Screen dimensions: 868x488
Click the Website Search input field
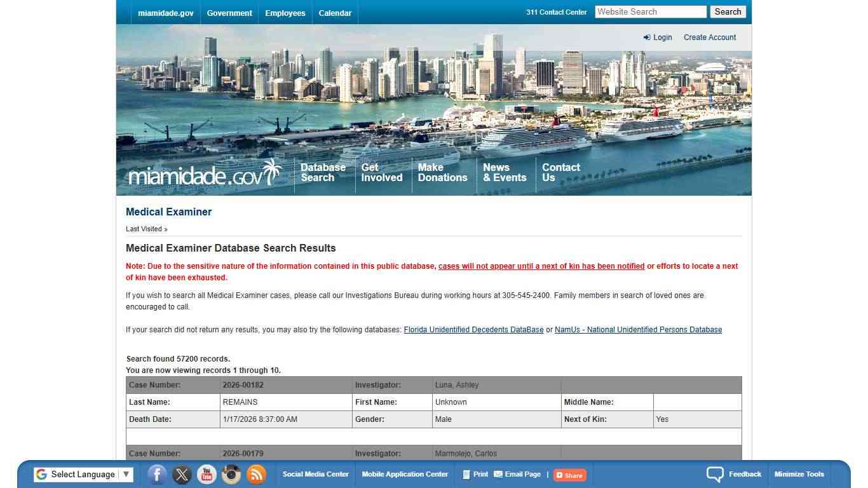[x=650, y=11]
